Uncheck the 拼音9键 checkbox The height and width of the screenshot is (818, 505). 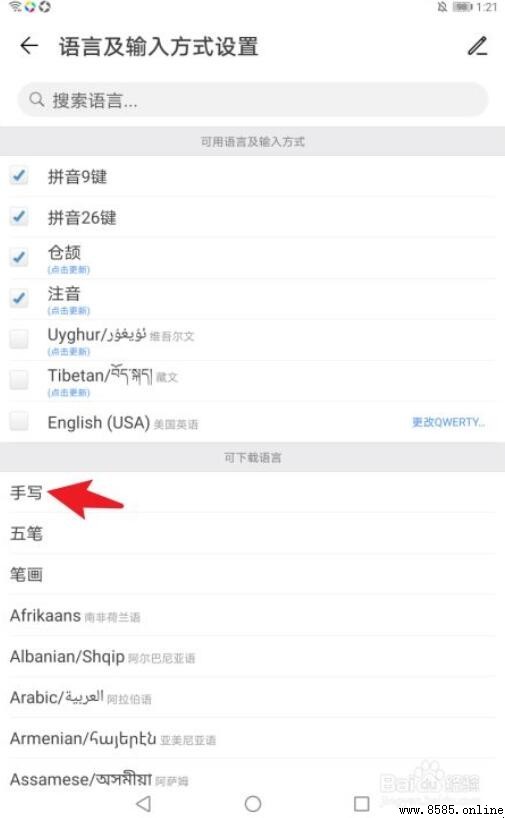coord(19,176)
